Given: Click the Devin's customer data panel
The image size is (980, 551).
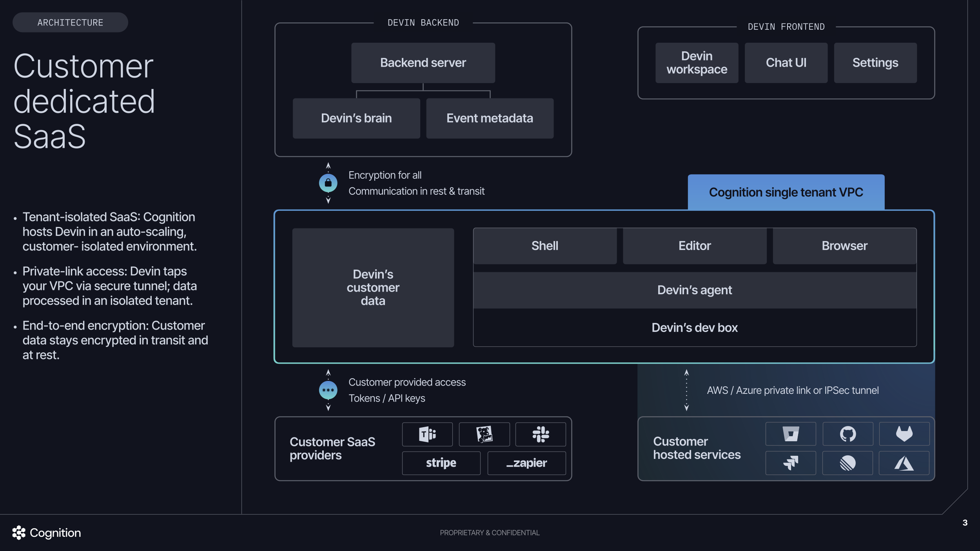Looking at the screenshot, I should [x=373, y=288].
